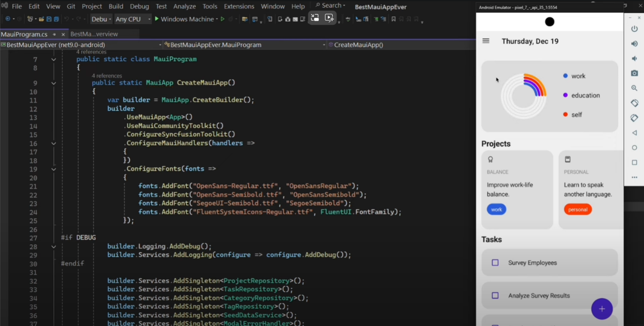Tap the purple add floating button

602,309
